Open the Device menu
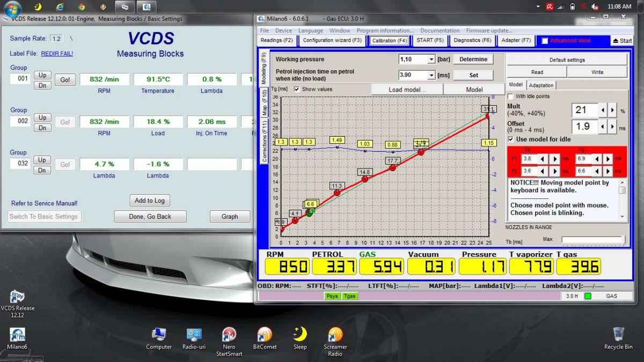This screenshot has width=644, height=362. click(283, 31)
